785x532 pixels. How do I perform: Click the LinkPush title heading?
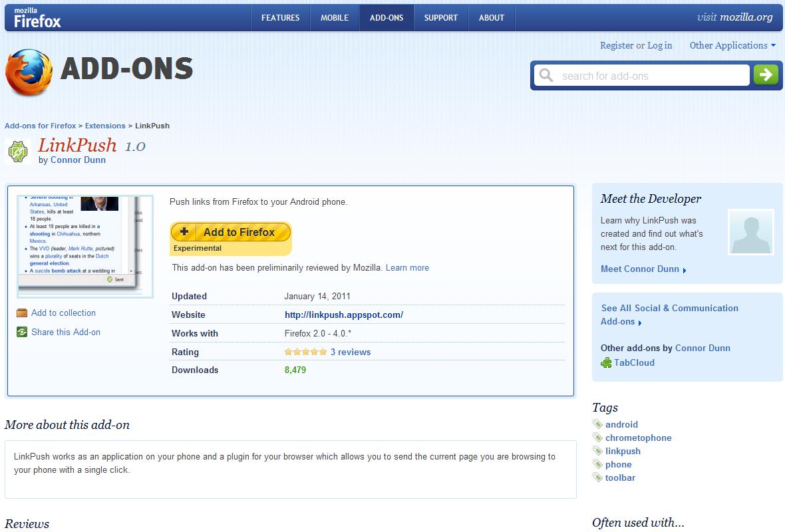tap(78, 145)
